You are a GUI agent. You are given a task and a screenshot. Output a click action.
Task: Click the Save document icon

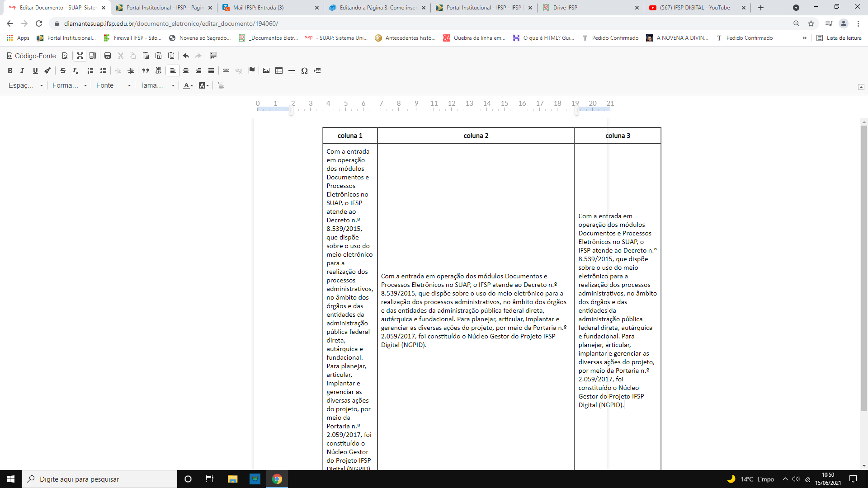(108, 56)
